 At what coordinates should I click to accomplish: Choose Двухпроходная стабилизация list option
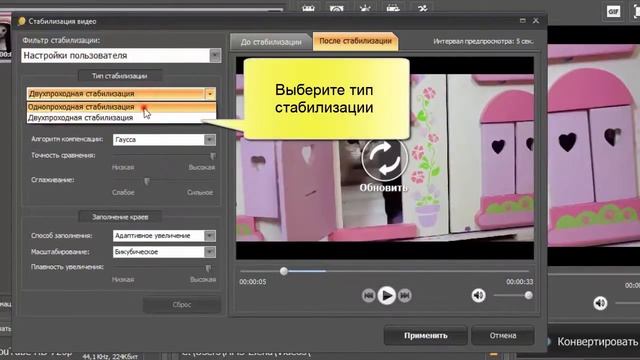coord(121,118)
